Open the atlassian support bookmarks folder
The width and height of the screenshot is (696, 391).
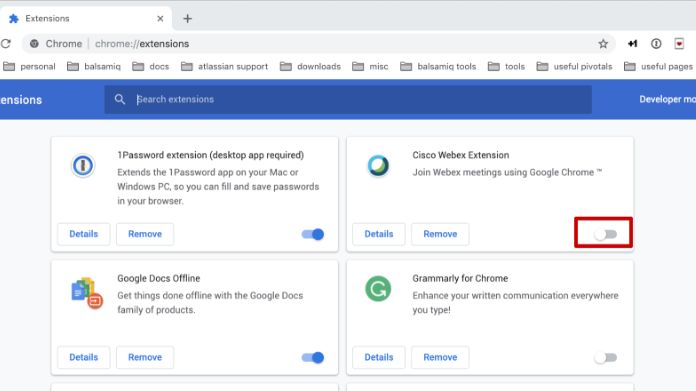[x=225, y=67]
